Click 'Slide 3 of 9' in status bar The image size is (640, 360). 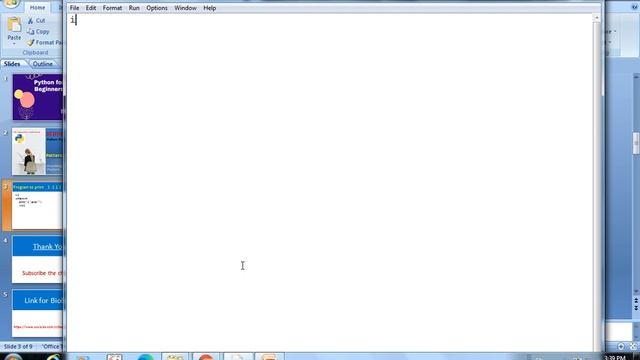(x=18, y=347)
